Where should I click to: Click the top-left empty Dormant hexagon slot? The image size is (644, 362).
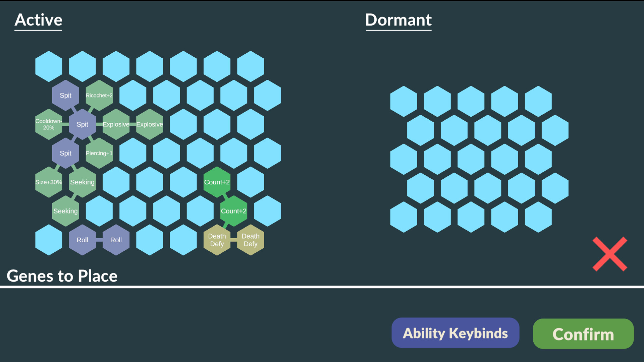tap(404, 101)
